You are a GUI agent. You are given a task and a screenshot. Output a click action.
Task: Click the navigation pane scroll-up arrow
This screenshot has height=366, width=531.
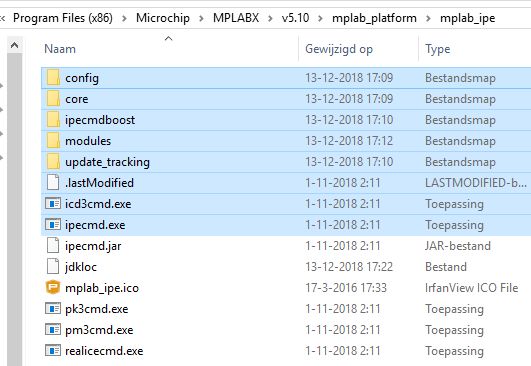click(15, 45)
